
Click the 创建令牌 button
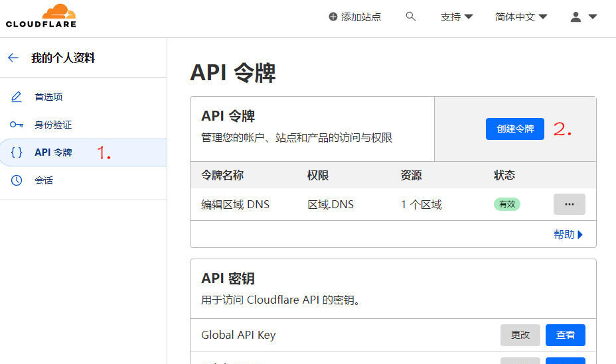pyautogui.click(x=515, y=129)
